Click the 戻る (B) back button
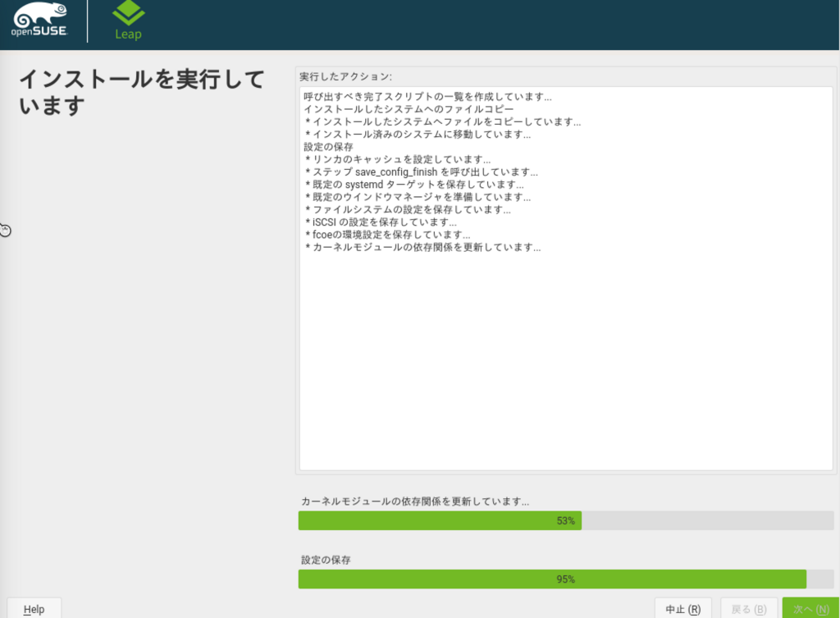 point(749,609)
